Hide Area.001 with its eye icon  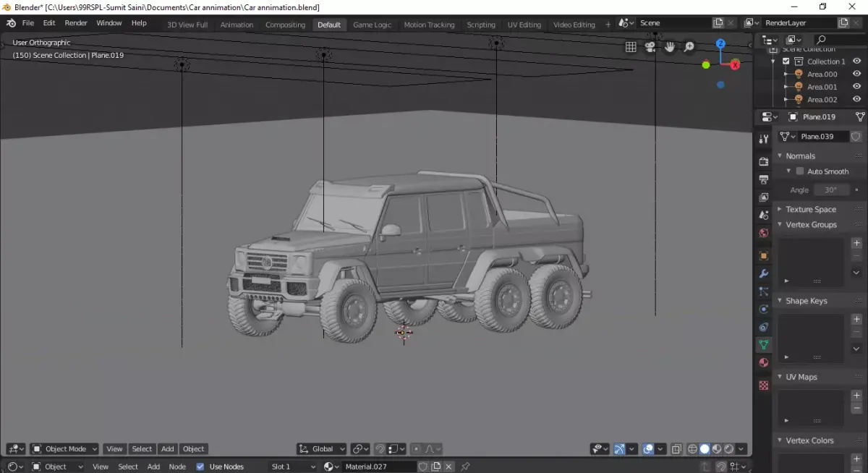coord(856,87)
